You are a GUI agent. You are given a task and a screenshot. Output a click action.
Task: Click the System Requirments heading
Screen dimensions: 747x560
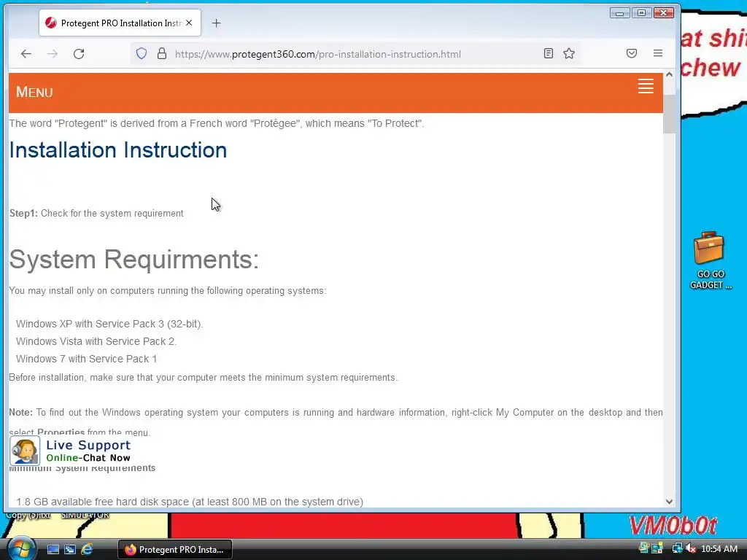(x=134, y=260)
